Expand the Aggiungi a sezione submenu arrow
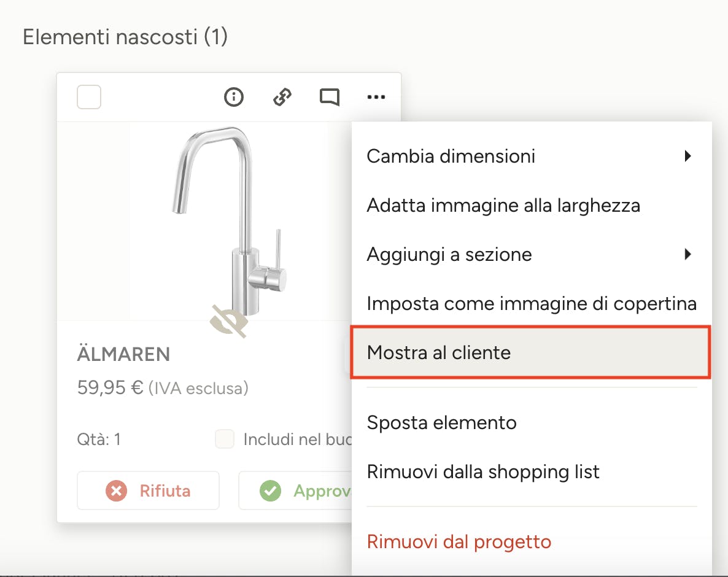This screenshot has width=728, height=577. coord(687,254)
